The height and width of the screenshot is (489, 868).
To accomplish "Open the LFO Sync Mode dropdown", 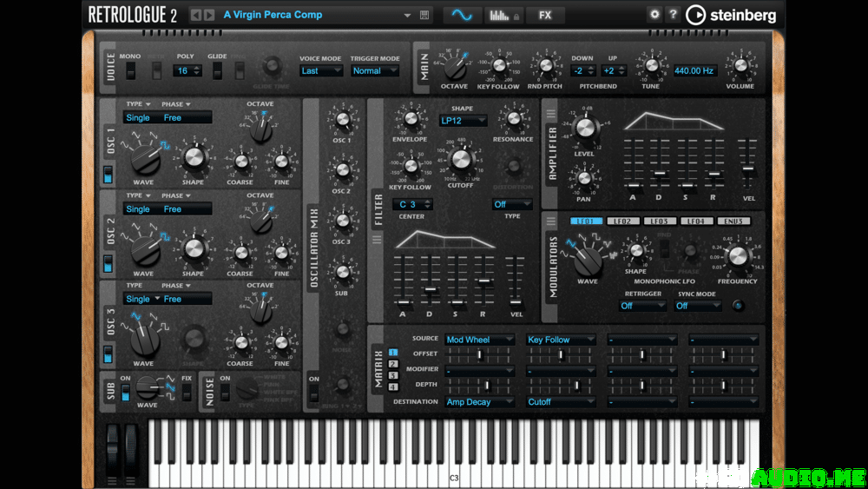I will click(x=698, y=306).
